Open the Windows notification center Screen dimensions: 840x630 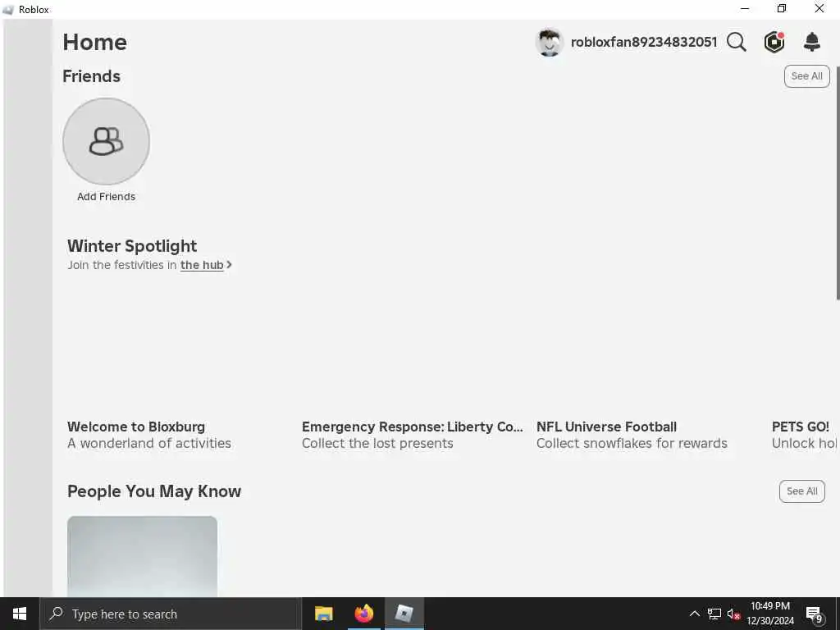coord(815,614)
